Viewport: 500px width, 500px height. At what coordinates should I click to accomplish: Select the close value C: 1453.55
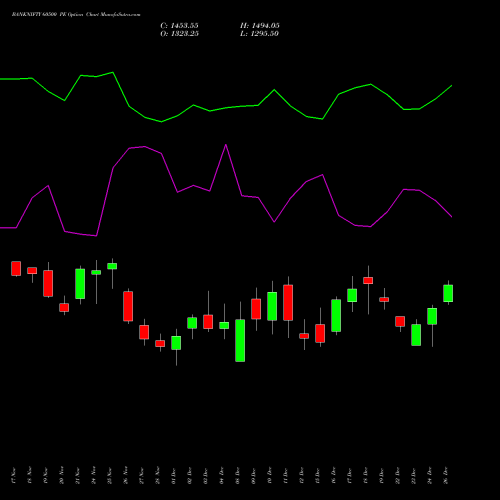pyautogui.click(x=179, y=25)
